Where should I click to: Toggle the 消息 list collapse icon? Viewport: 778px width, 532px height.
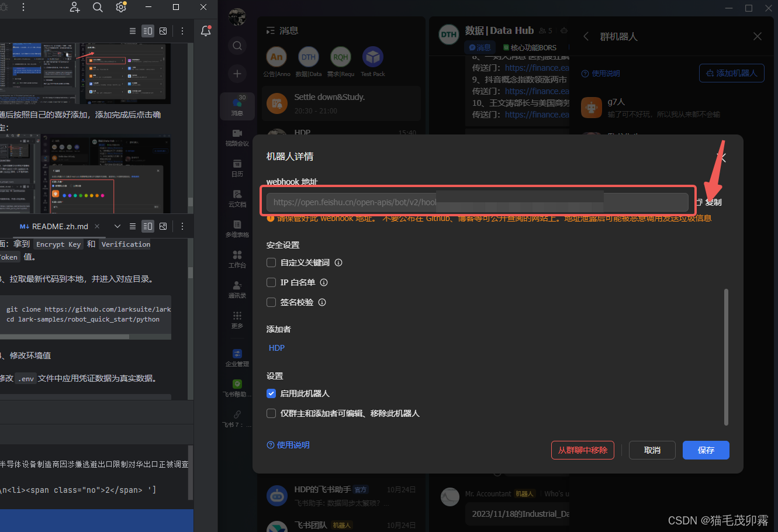point(270,30)
